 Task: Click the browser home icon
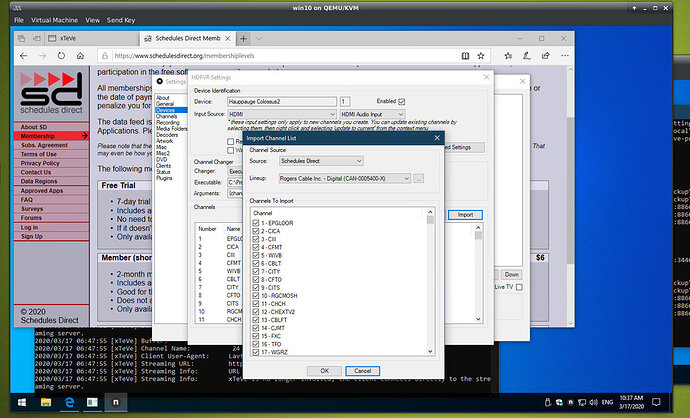click(x=80, y=56)
